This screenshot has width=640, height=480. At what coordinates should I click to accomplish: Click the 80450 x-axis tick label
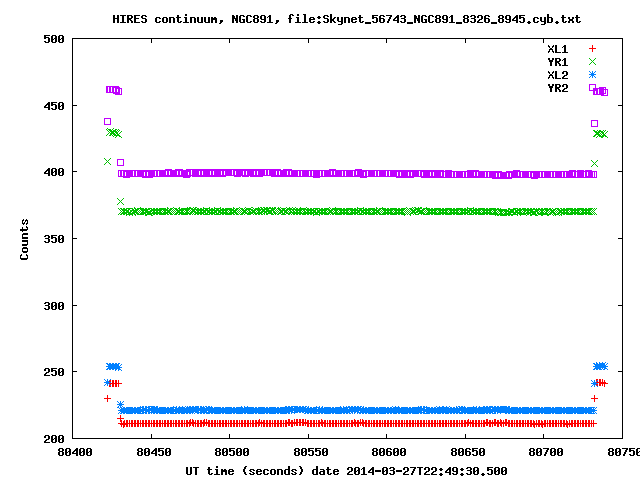153,452
